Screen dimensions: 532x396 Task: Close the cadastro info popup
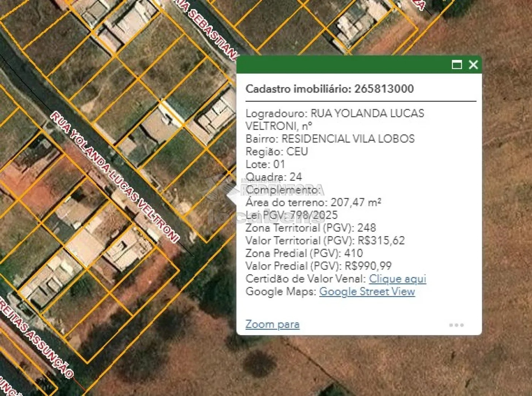point(473,65)
